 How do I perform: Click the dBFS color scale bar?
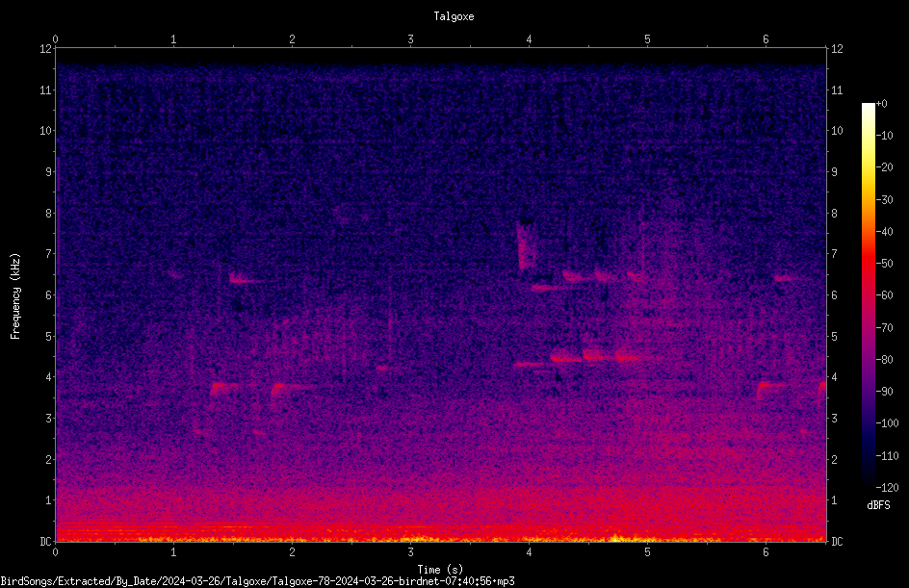868,294
